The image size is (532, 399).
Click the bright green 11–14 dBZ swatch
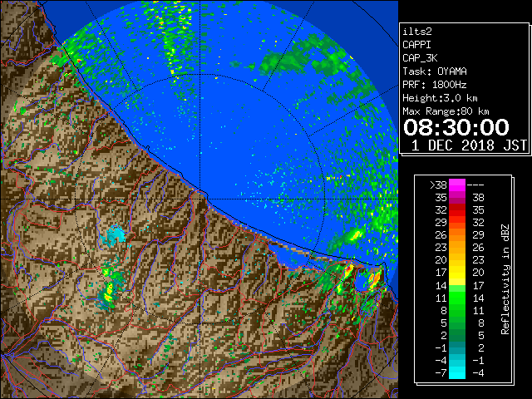click(457, 298)
